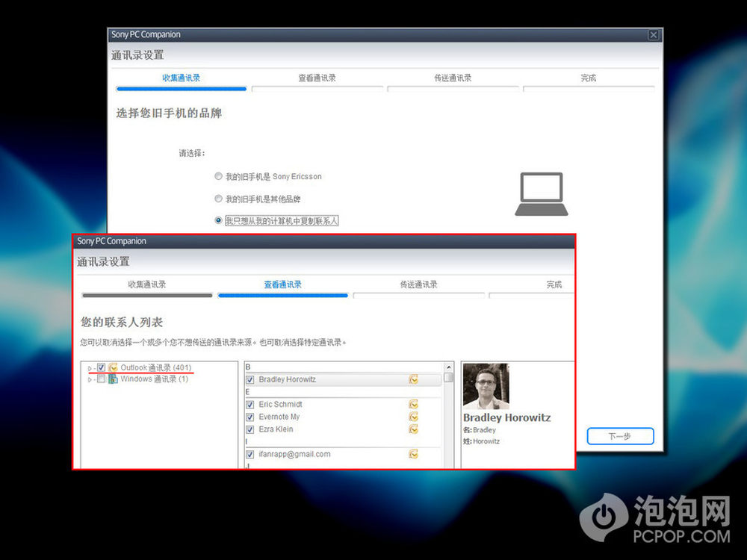Check the Windows 通讯录 (1) checkbox
This screenshot has height=560, width=747.
[101, 379]
